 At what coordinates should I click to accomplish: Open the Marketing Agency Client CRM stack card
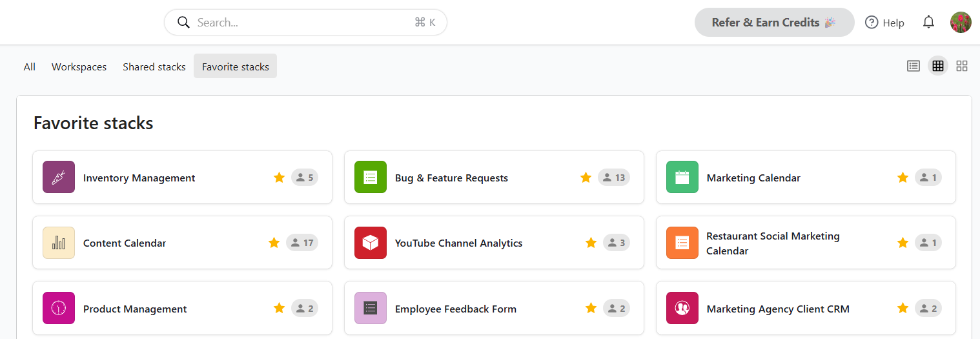[x=806, y=308]
